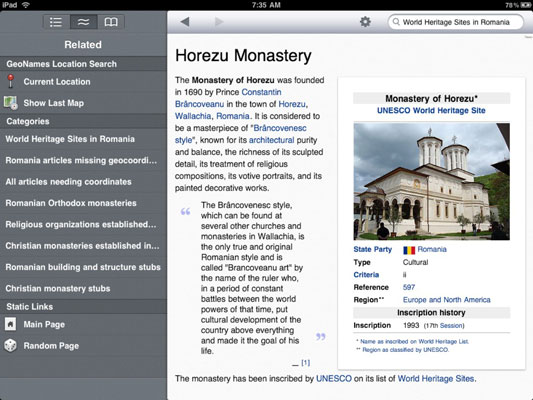The image size is (533, 400).
Task: Go forward with the right arrow
Action: [x=219, y=22]
